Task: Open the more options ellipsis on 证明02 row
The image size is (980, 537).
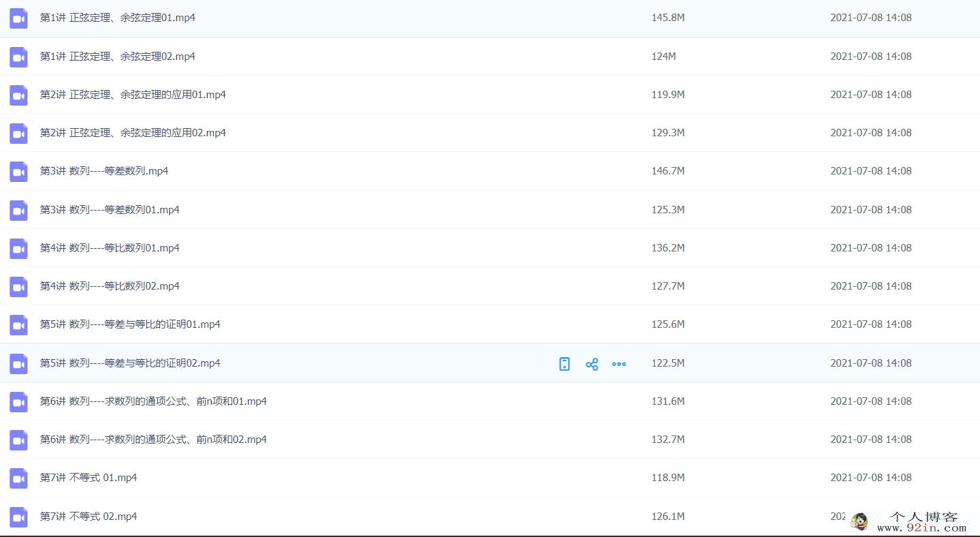Action: click(619, 364)
